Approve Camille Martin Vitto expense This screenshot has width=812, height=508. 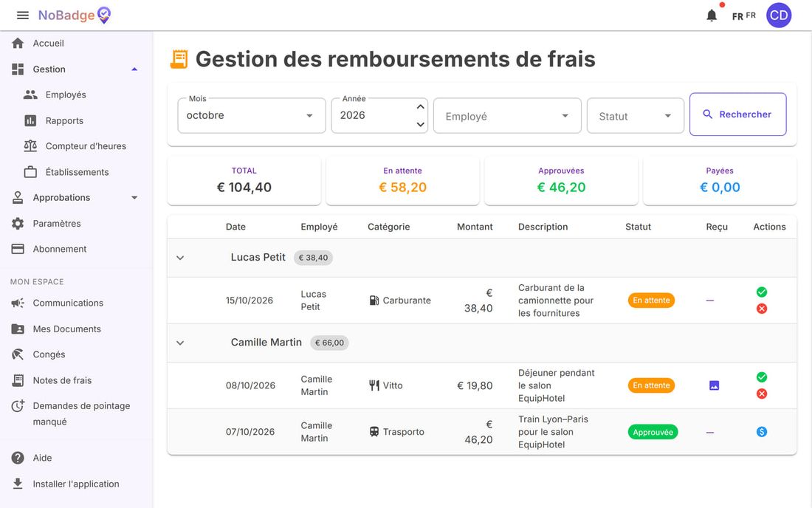761,377
